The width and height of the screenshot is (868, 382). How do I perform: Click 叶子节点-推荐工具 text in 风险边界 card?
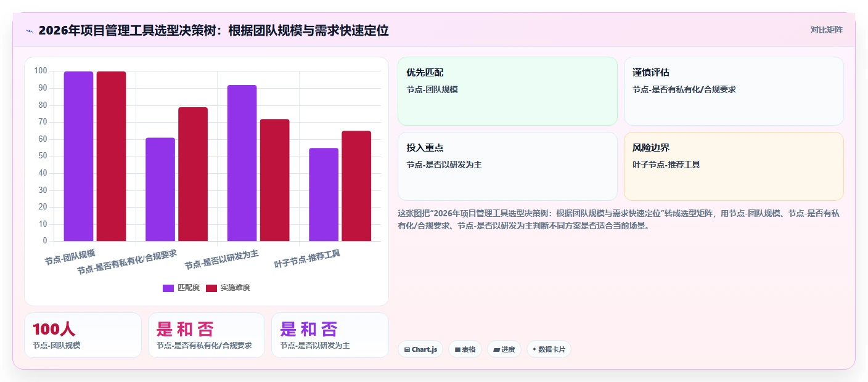coord(666,165)
